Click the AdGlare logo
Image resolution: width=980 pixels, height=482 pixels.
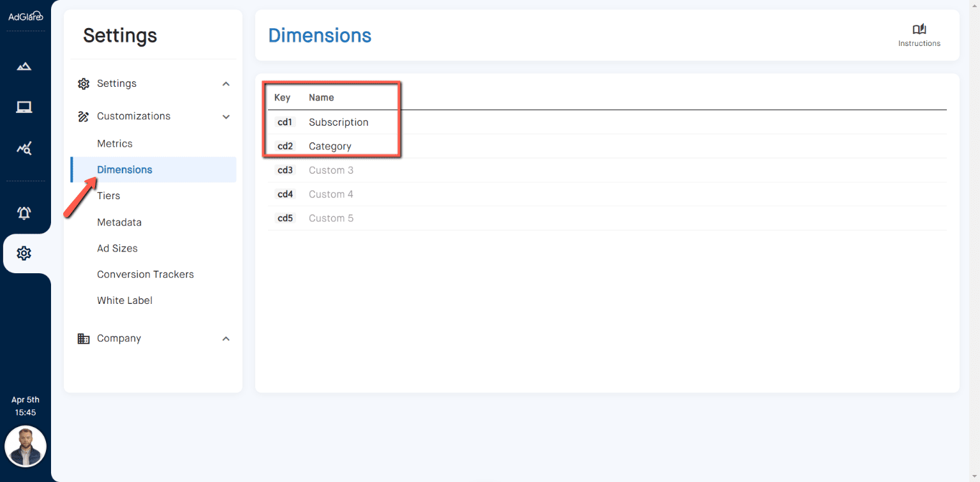(25, 16)
